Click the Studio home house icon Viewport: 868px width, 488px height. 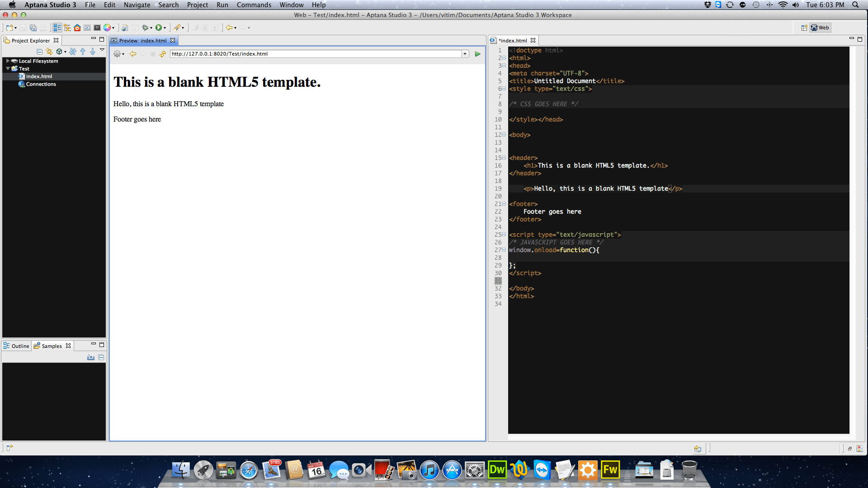click(77, 28)
